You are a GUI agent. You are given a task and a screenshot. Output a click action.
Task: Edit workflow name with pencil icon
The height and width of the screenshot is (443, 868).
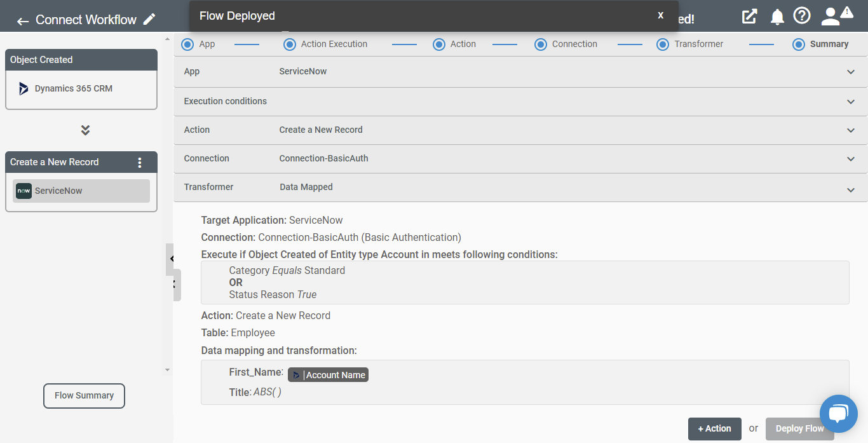pyautogui.click(x=149, y=19)
